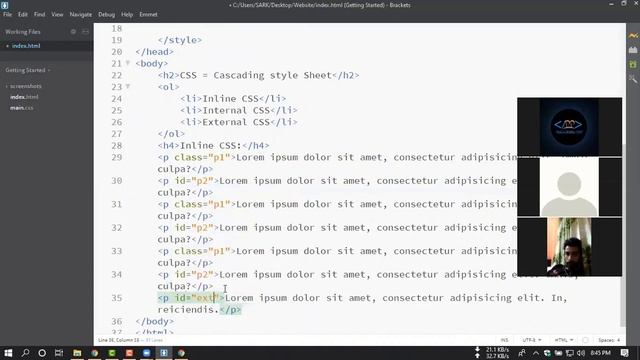This screenshot has height=360, width=640.
Task: Open the Emmet menu
Action: 148,14
